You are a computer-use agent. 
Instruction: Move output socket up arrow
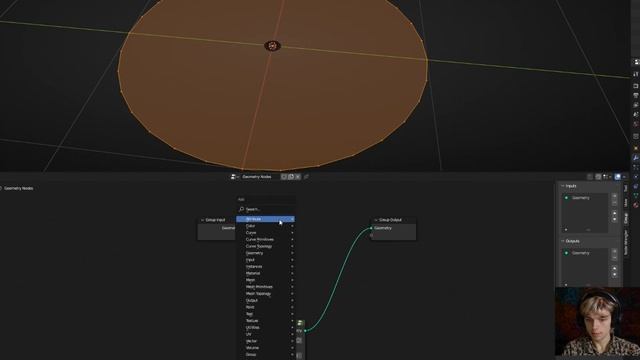click(614, 268)
